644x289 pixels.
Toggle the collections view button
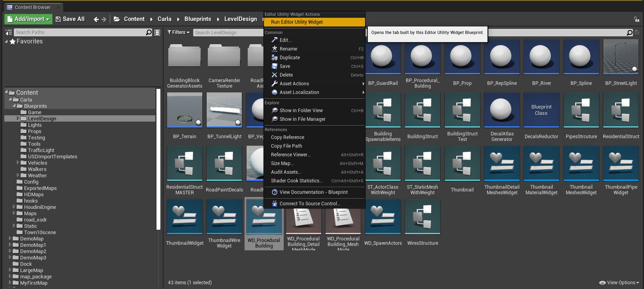[157, 32]
